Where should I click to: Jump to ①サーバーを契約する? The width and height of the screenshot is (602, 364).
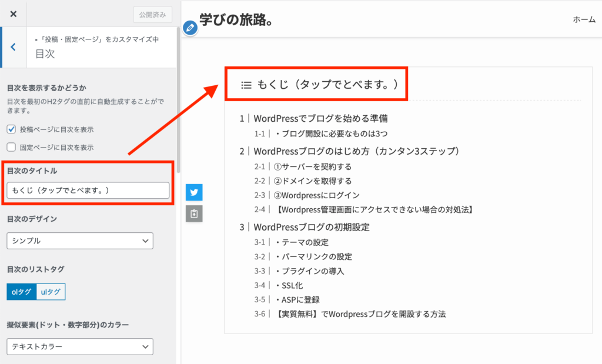(x=313, y=166)
